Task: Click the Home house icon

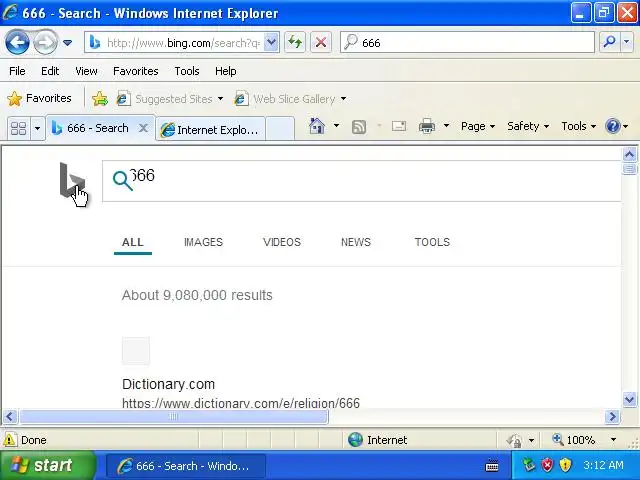Action: tap(317, 126)
